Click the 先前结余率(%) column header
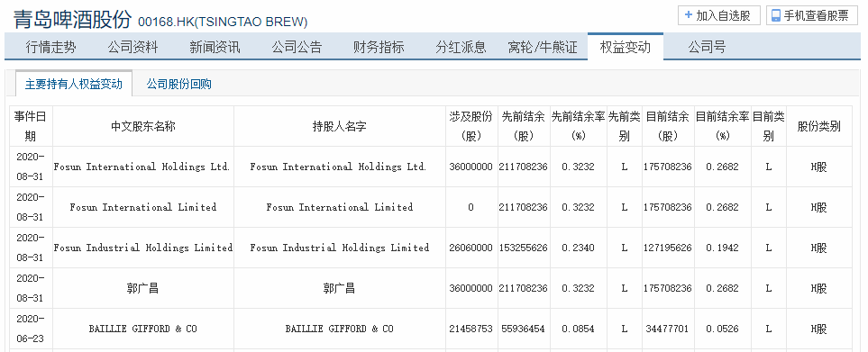 coord(578,126)
